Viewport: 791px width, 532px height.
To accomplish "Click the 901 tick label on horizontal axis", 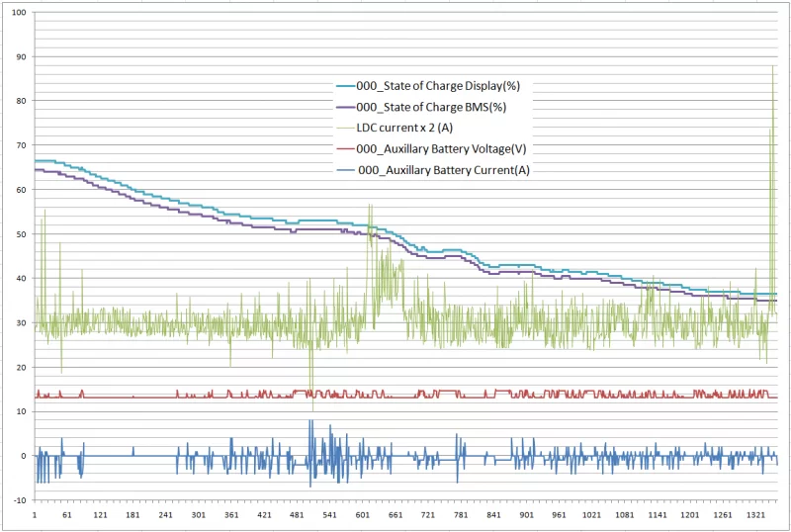I will [527, 515].
